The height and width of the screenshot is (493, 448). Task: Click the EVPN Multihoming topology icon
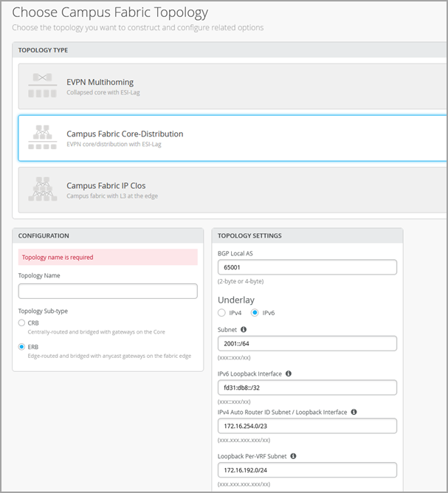point(42,86)
